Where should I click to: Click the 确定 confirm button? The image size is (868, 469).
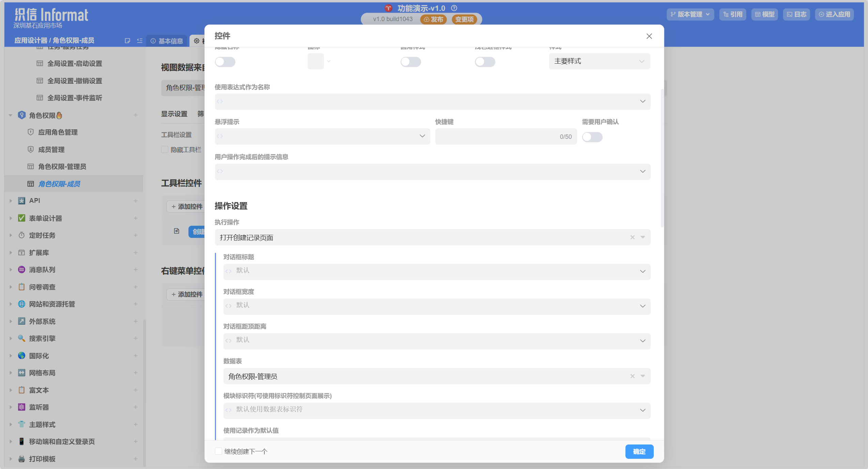(639, 451)
